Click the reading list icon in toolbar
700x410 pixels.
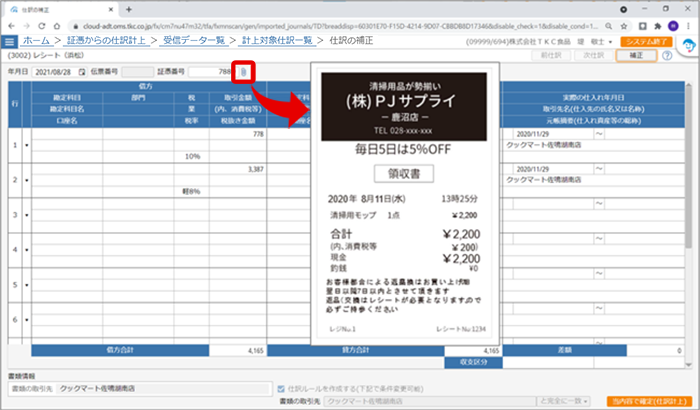coord(642,26)
